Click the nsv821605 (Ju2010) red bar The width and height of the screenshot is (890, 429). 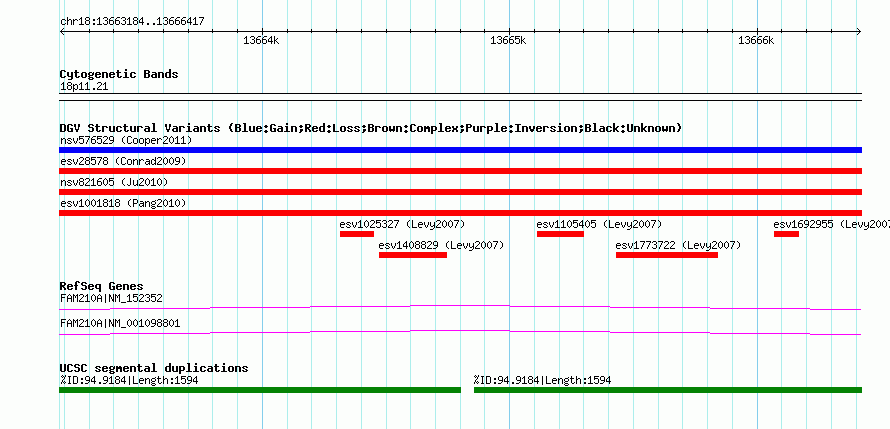tap(460, 192)
